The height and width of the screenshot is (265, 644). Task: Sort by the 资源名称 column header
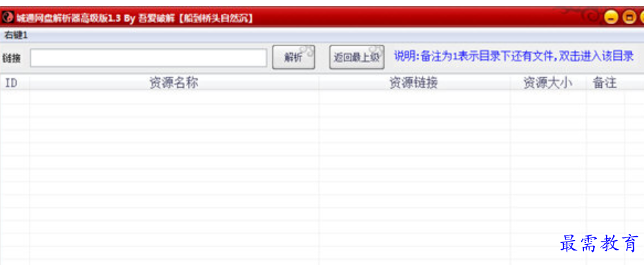click(174, 83)
